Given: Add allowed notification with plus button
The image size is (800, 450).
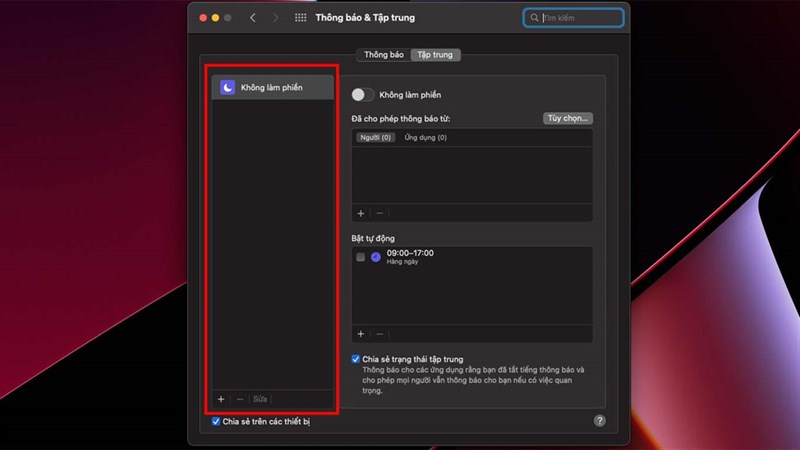Looking at the screenshot, I should point(361,213).
